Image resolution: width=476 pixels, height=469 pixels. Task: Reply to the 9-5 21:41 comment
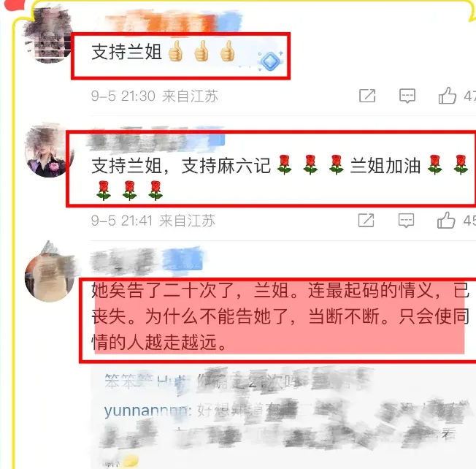pos(406,221)
